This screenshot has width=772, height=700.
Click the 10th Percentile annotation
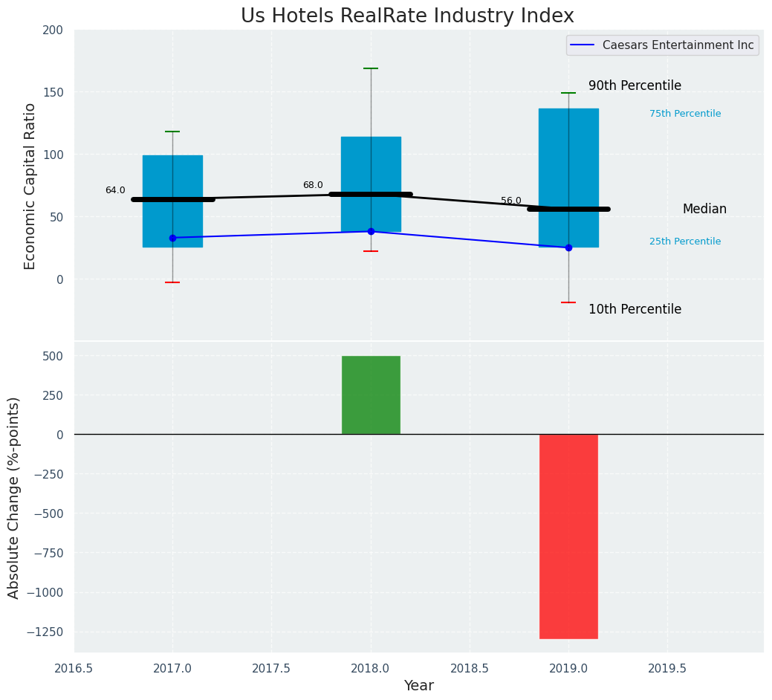click(x=635, y=309)
